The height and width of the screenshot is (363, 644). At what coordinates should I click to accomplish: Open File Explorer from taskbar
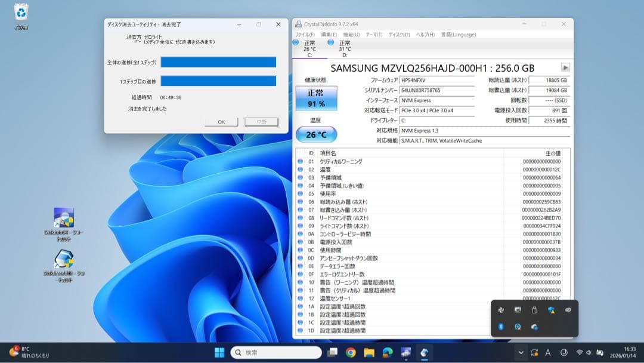point(369,353)
